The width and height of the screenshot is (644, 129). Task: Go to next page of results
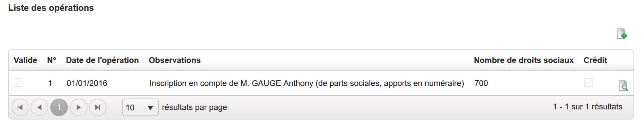coord(78,107)
